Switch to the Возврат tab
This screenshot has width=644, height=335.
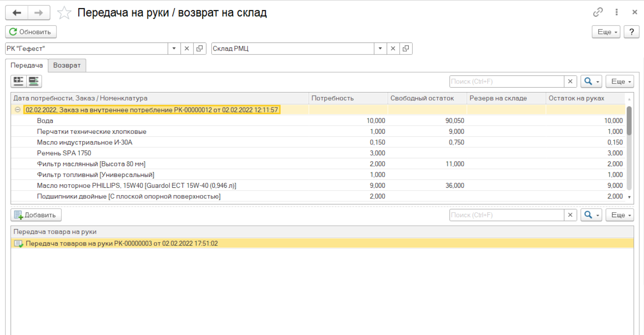point(67,65)
